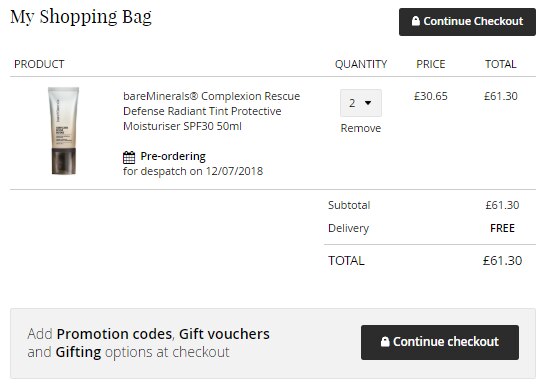The height and width of the screenshot is (389, 543).
Task: Click the moisturiser tube product thumbnail
Action: 63,131
